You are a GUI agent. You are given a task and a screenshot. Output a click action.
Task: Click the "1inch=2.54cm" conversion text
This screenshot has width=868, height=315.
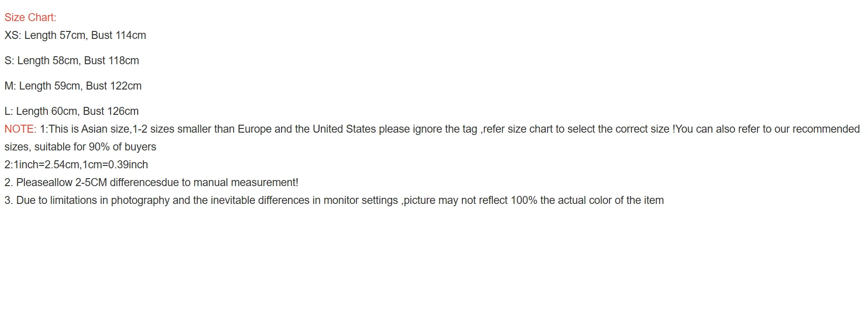(46, 165)
